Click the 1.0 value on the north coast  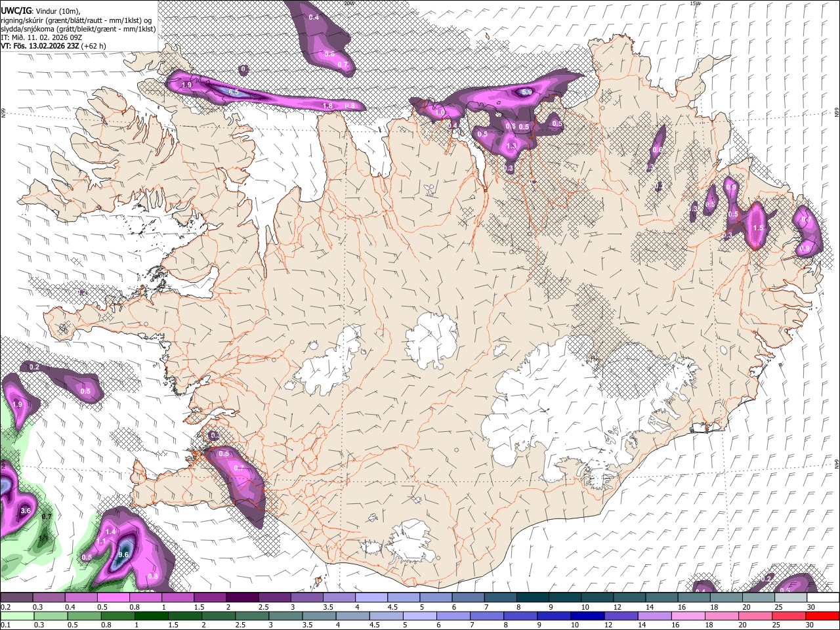click(x=440, y=113)
